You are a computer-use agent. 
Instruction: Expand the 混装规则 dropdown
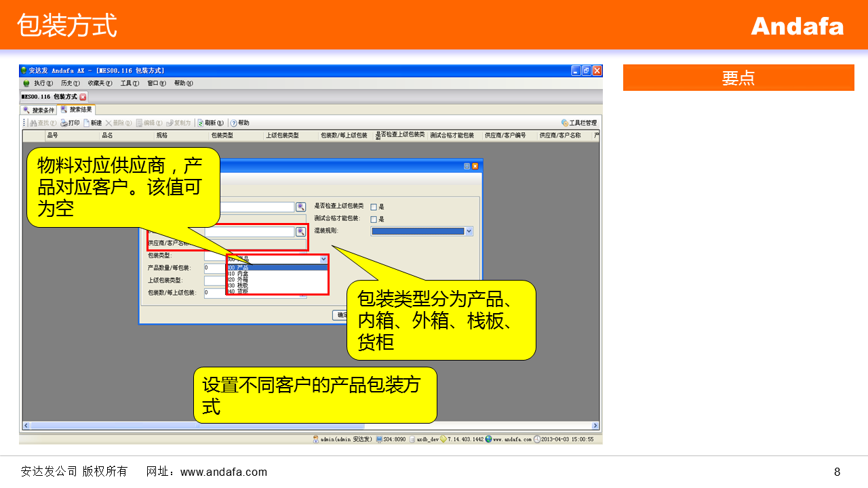[469, 231]
